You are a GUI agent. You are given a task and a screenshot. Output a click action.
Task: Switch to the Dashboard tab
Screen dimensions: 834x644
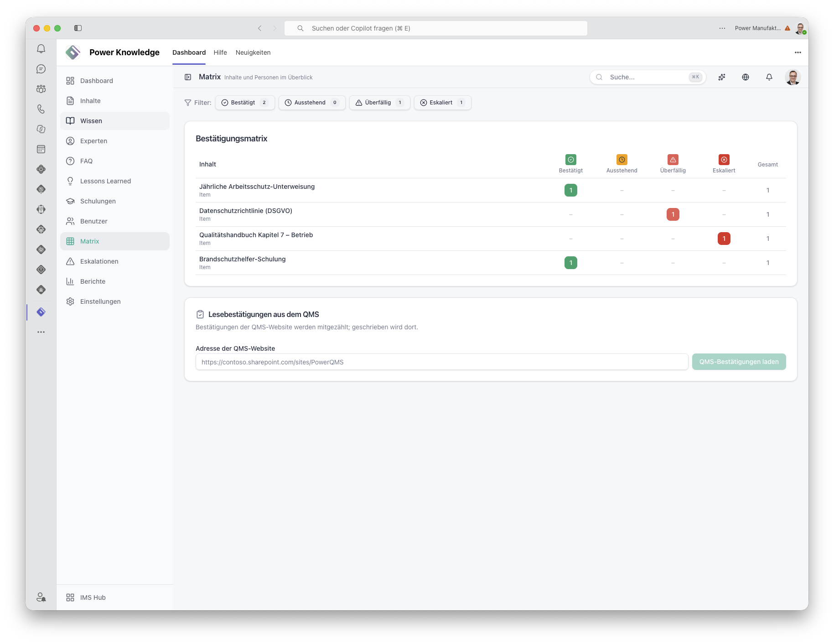pyautogui.click(x=189, y=52)
